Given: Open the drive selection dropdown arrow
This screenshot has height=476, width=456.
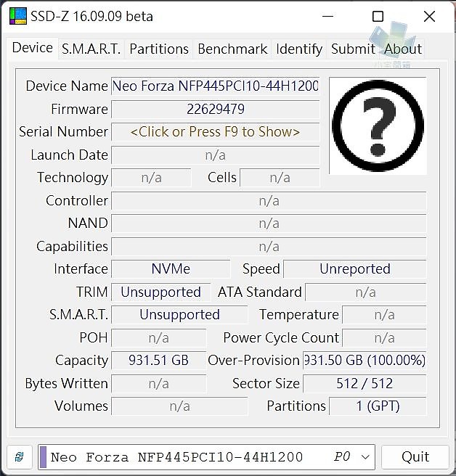Looking at the screenshot, I should pos(366,457).
